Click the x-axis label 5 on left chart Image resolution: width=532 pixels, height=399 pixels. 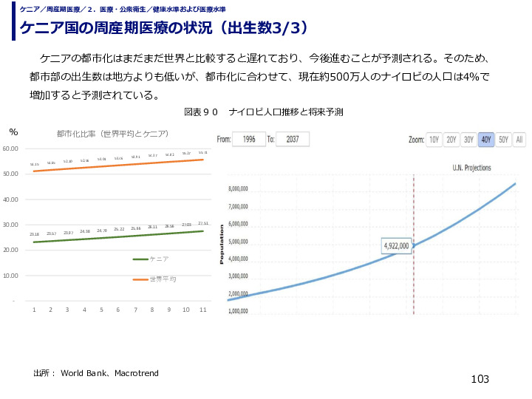pyautogui.click(x=101, y=310)
